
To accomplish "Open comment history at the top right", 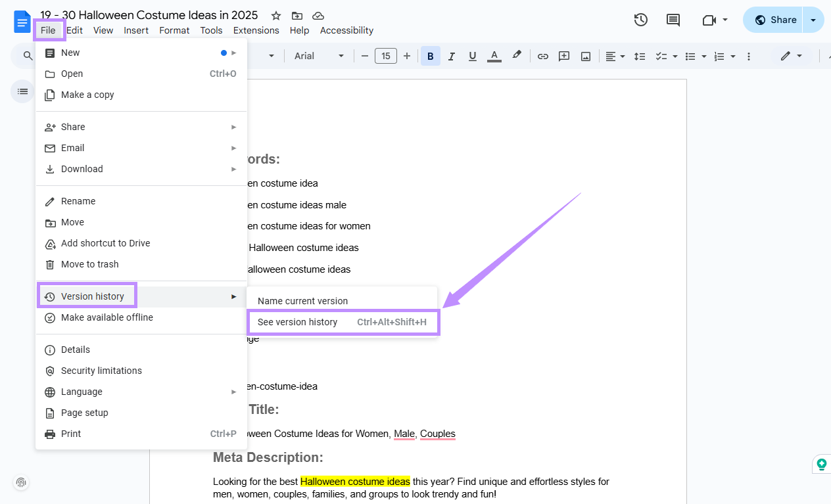I will click(x=673, y=20).
